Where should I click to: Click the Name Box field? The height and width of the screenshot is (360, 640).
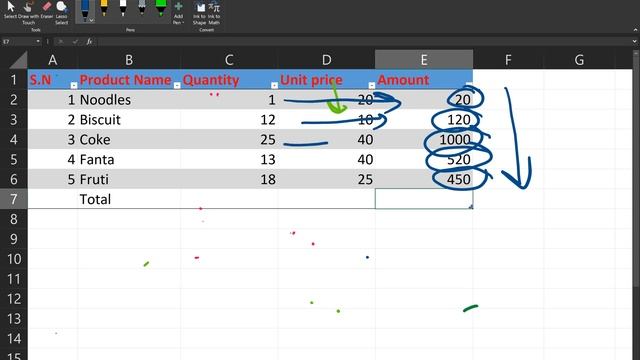(x=18, y=42)
